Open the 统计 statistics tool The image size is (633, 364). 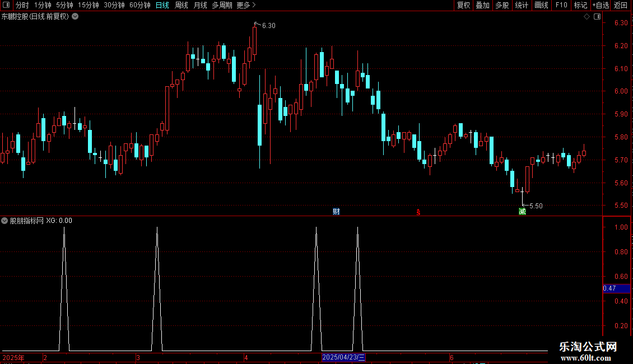(x=522, y=5)
